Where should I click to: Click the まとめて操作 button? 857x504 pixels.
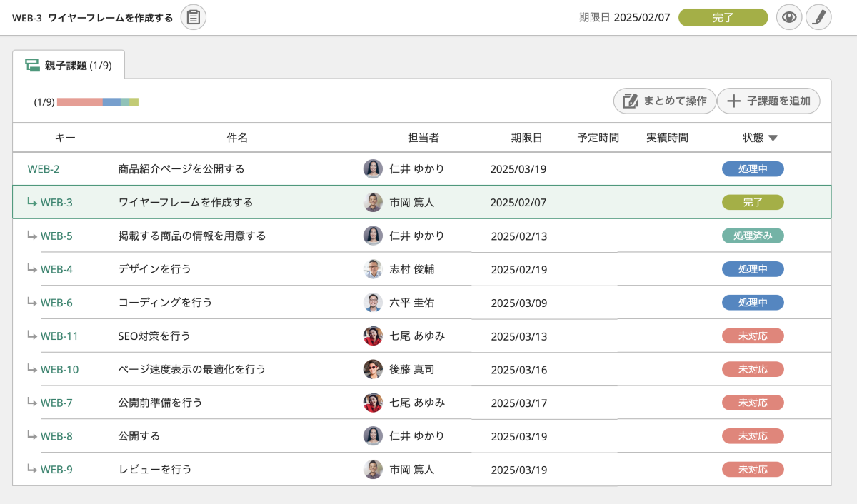664,101
